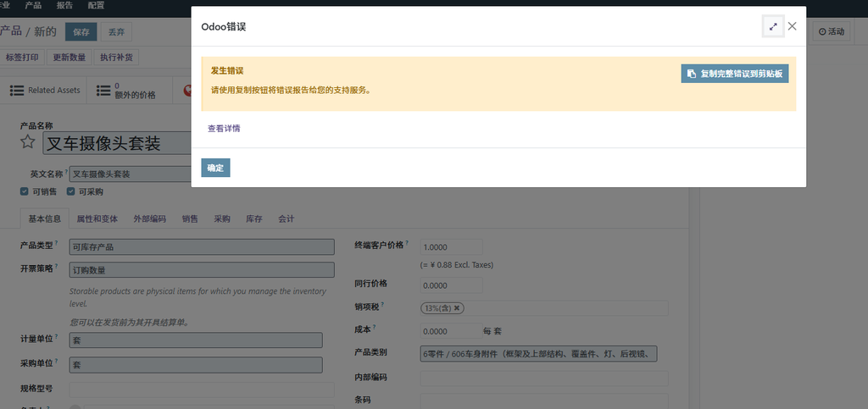Click 复制完整错误到剪贴板 button
Image resolution: width=868 pixels, height=409 pixels.
pos(735,74)
